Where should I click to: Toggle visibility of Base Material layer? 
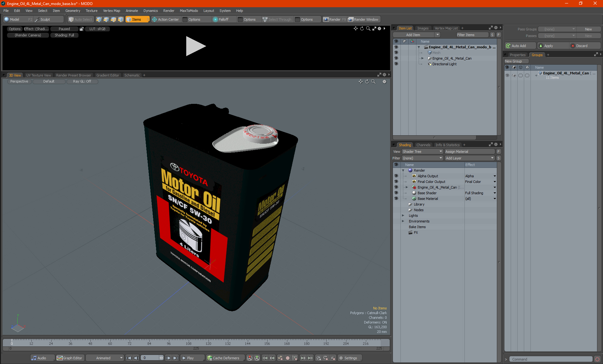pos(396,199)
